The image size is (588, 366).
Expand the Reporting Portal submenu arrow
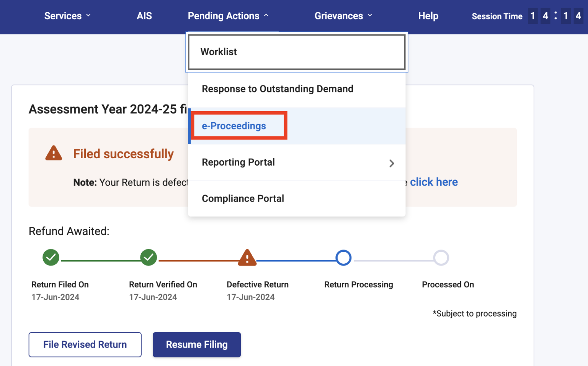[392, 163]
